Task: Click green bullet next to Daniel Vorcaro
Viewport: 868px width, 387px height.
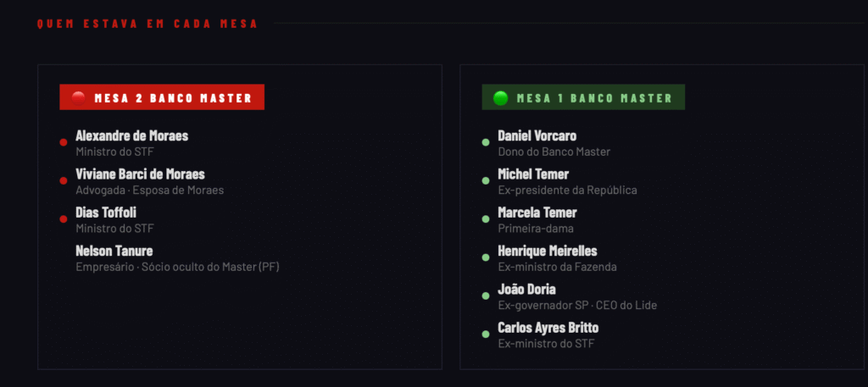Action: (x=486, y=142)
